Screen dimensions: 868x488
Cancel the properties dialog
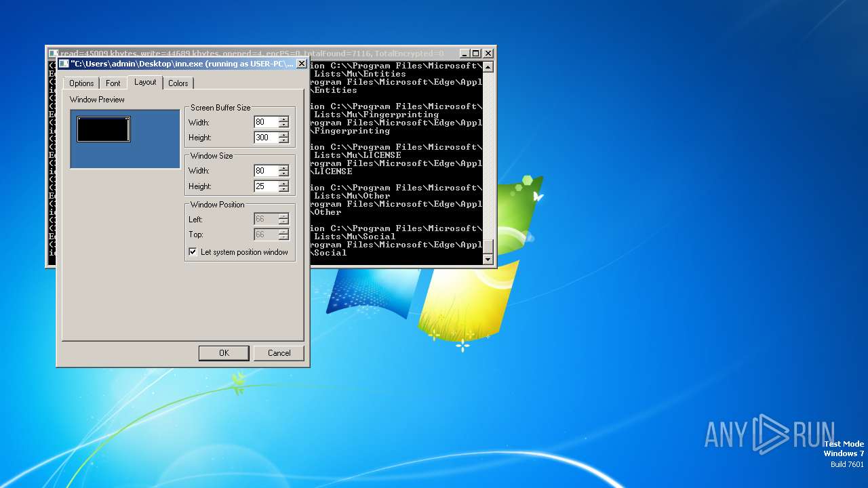click(279, 353)
